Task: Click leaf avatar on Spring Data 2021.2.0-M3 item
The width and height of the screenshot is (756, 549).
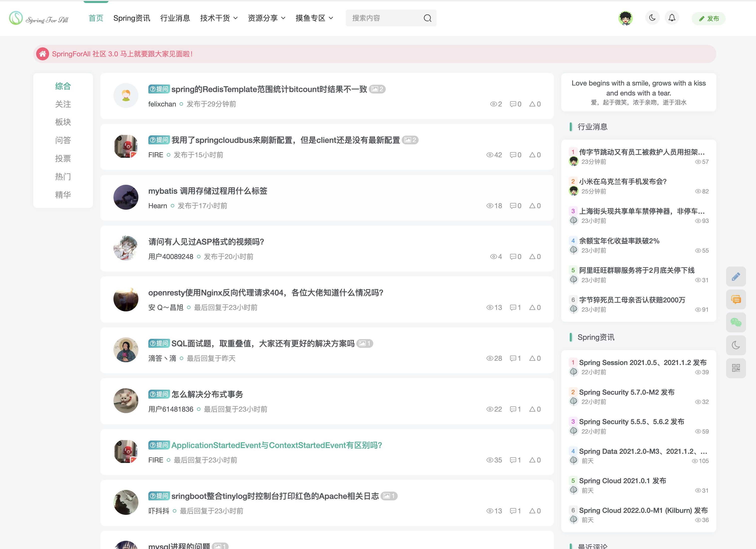Action: pos(574,461)
